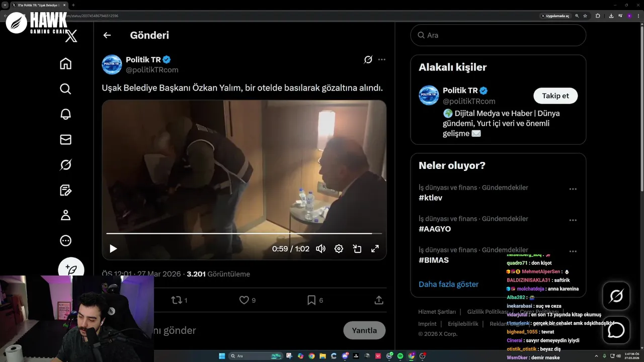Screen dimensions: 644x362
Task: Open the More circle icon in sidebar
Action: (x=65, y=241)
